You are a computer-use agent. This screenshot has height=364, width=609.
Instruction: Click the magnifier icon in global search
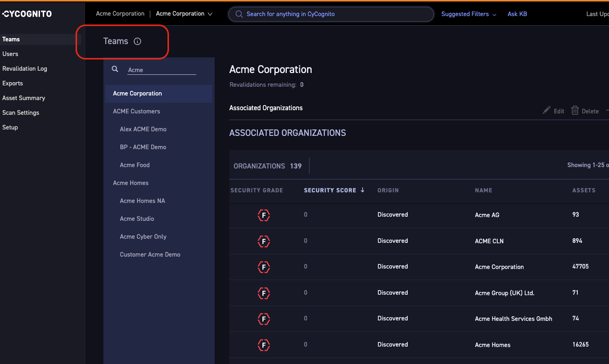point(239,14)
